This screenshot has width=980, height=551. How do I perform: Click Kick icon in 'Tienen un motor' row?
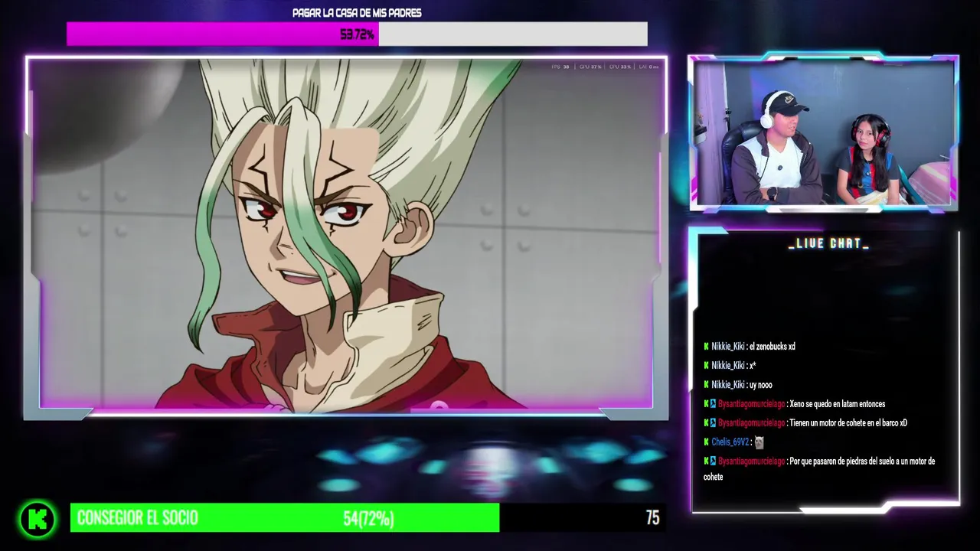point(706,423)
